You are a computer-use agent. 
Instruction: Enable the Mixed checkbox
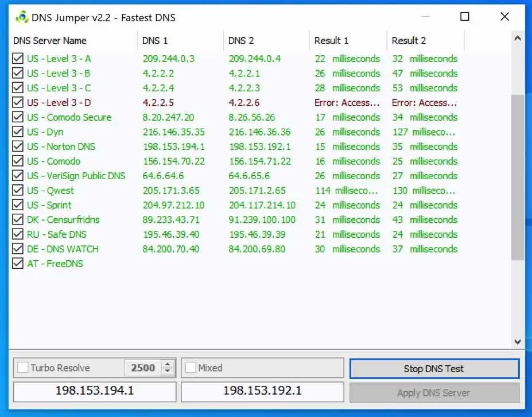(x=191, y=368)
